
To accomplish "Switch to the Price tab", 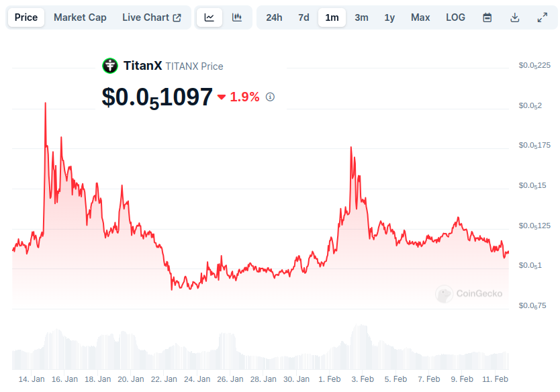I will tap(26, 17).
